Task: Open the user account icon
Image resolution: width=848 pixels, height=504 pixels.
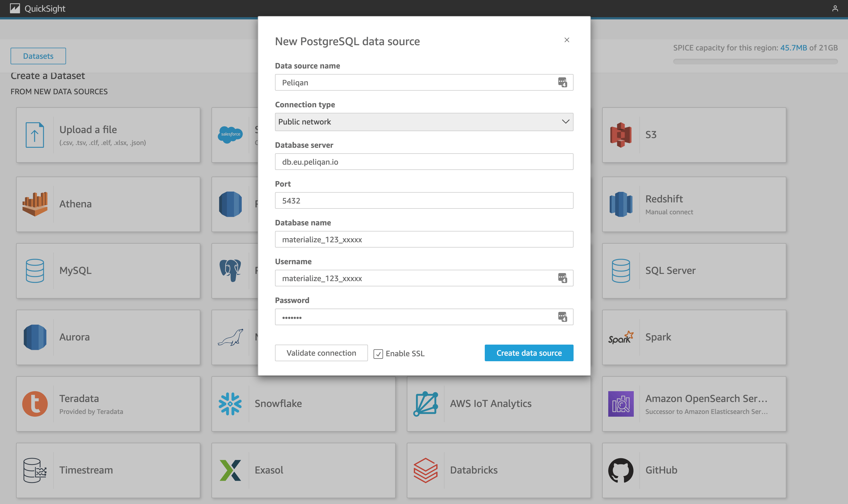Action: pos(835,9)
